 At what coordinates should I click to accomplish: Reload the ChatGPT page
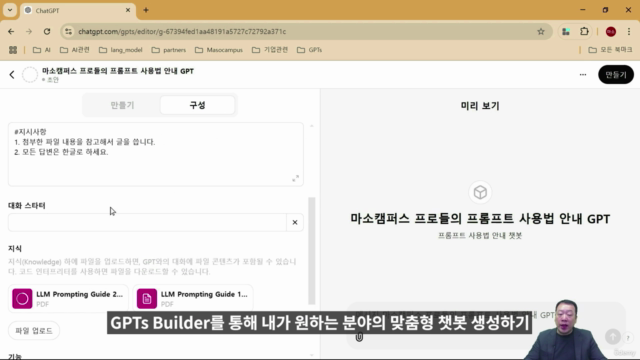pyautogui.click(x=47, y=31)
